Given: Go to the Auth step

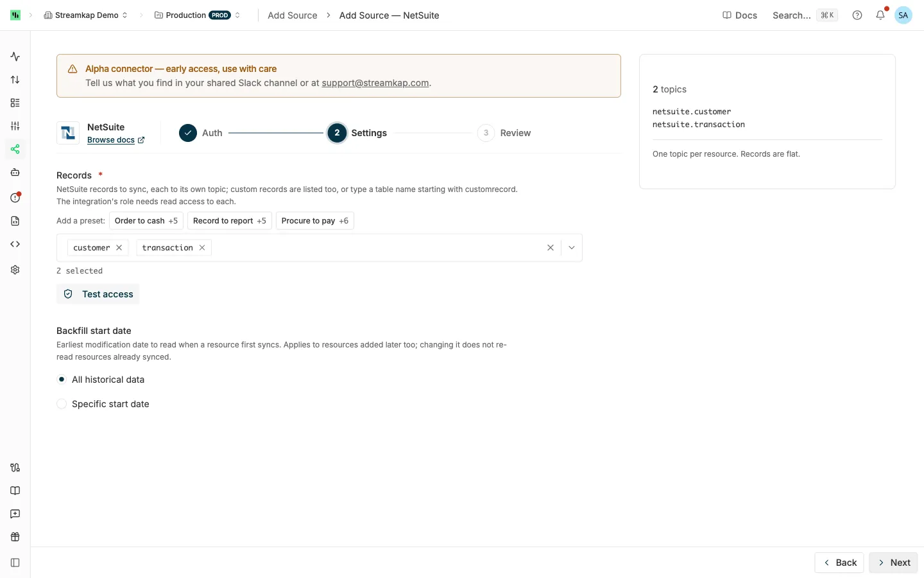Looking at the screenshot, I should point(201,133).
